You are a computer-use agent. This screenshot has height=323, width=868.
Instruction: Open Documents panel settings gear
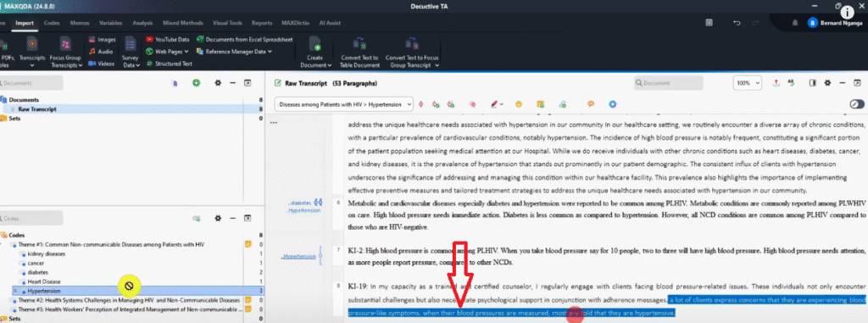[x=218, y=82]
